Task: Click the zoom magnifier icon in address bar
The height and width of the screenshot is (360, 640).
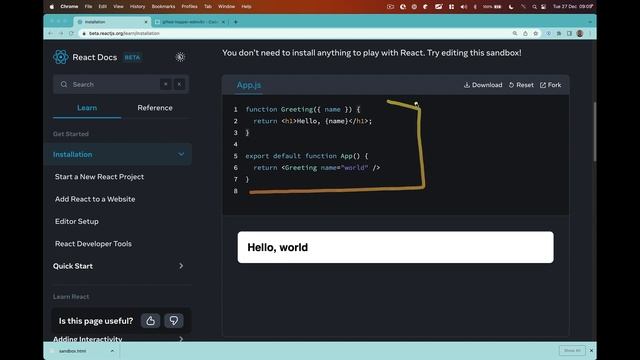Action: click(x=515, y=33)
